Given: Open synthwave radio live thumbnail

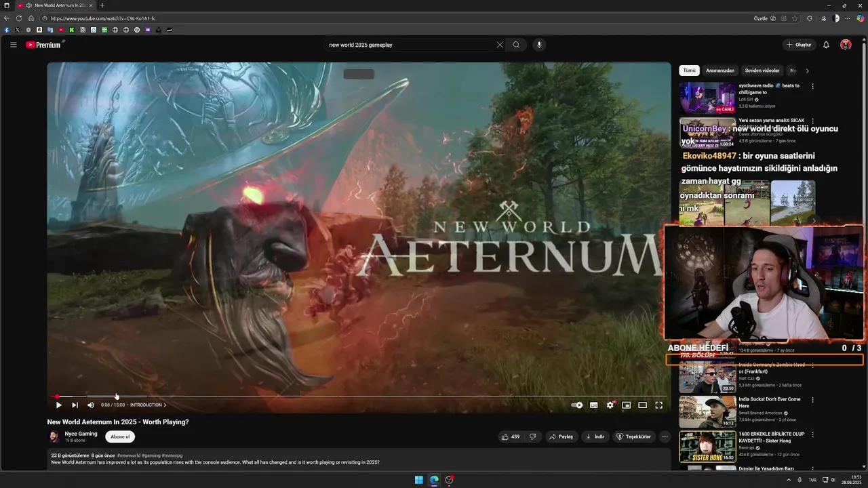Looking at the screenshot, I should (x=707, y=98).
